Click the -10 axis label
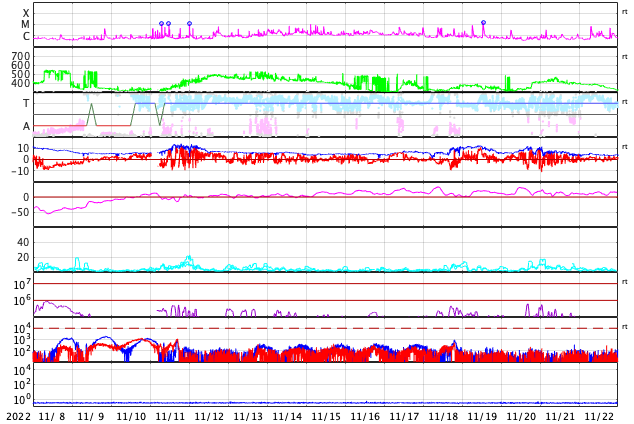 point(21,171)
